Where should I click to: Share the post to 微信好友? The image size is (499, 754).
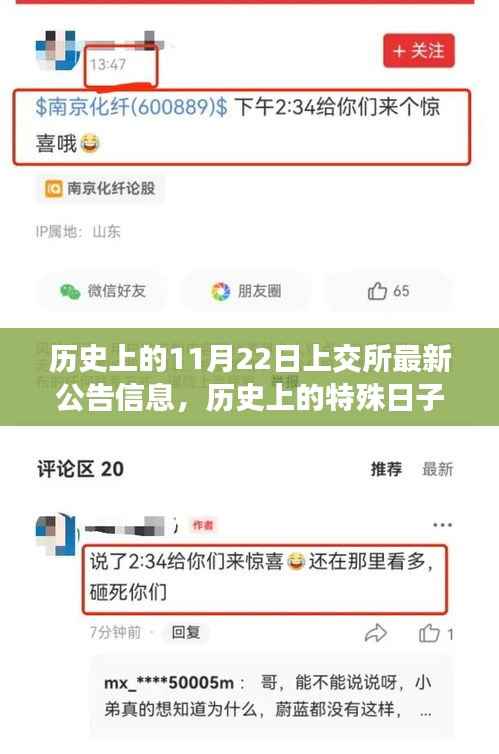[x=102, y=291]
